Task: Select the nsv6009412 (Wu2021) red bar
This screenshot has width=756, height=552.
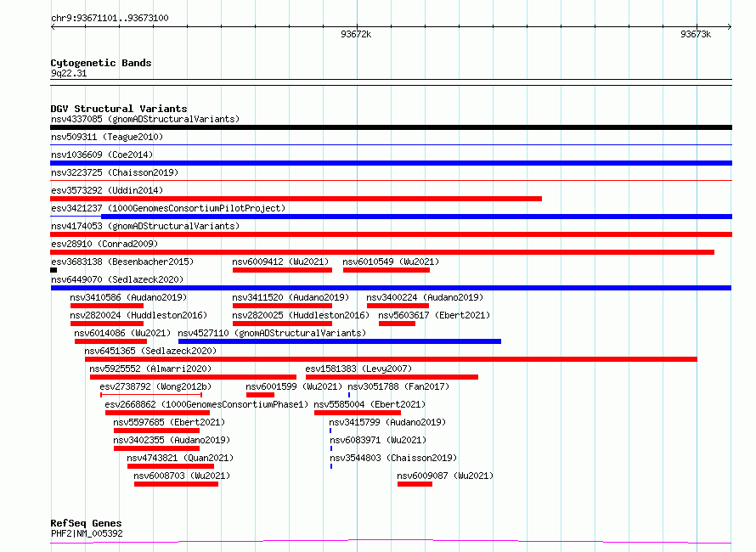Action: coord(283,270)
